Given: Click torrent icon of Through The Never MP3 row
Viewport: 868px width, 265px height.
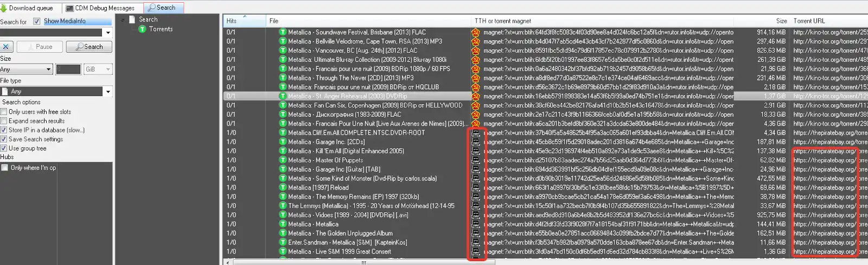Looking at the screenshot, I should 283,78.
